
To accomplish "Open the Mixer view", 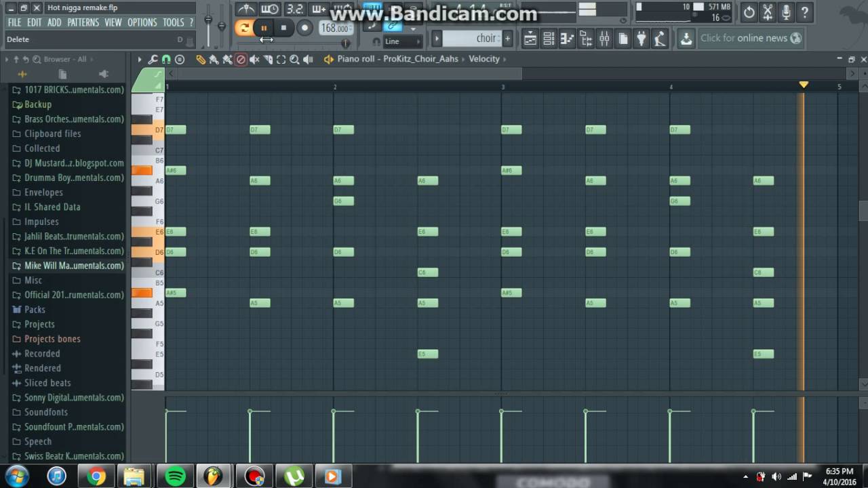I will [x=604, y=39].
